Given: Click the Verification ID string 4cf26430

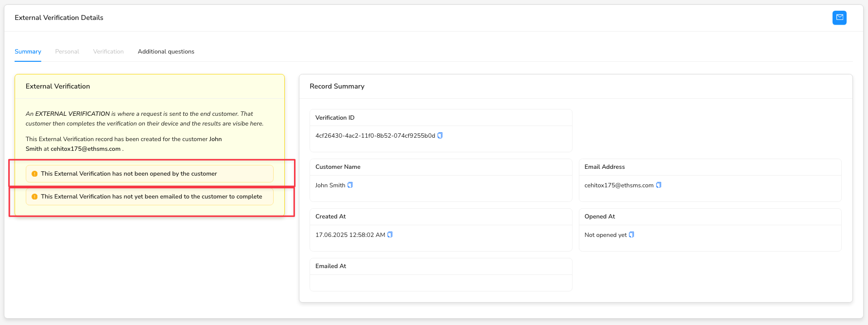Looking at the screenshot, I should pyautogui.click(x=375, y=136).
